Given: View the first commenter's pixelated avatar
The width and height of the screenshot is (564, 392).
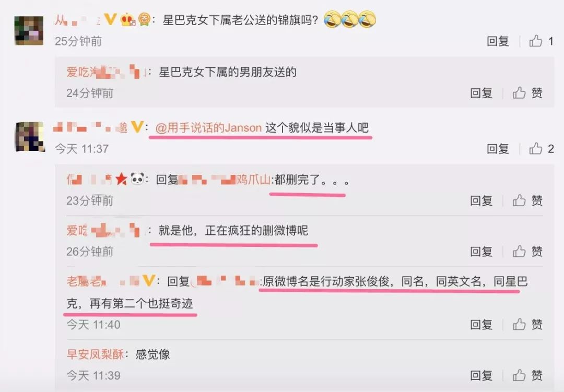Looking at the screenshot, I should click(x=29, y=31).
